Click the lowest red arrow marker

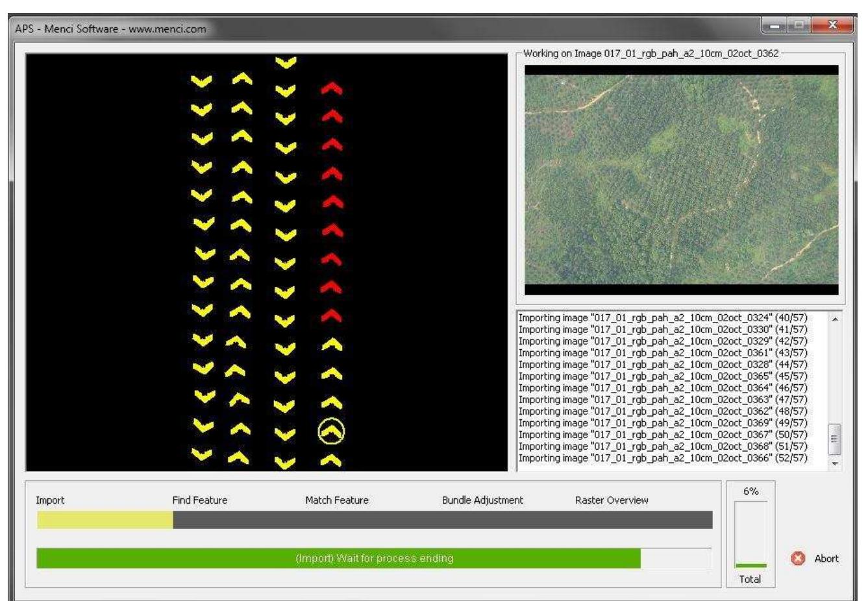332,316
